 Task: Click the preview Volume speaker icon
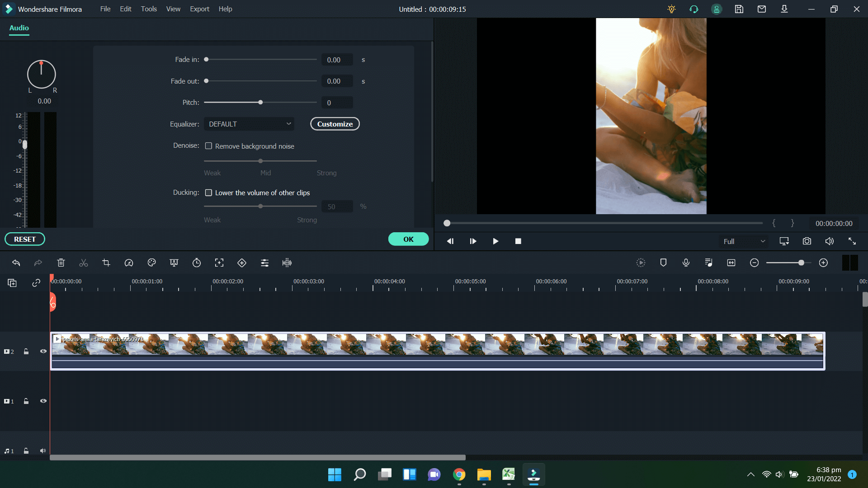click(x=830, y=241)
